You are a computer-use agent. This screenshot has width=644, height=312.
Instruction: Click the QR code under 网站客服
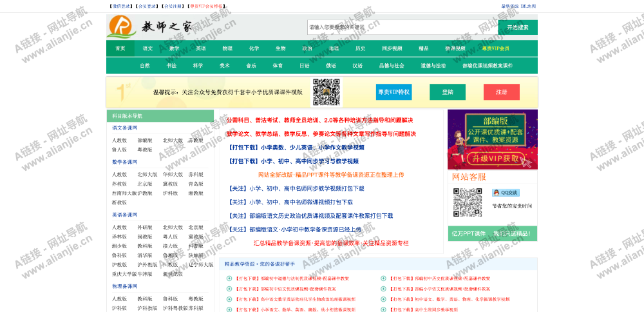(468, 202)
